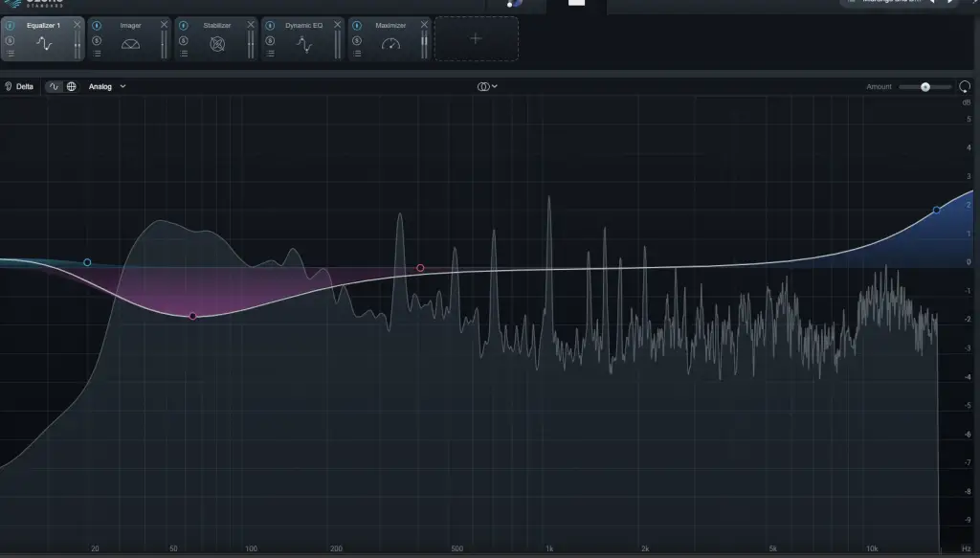980x558 pixels.
Task: Open the Dynamic EQ module preset list
Action: [x=270, y=54]
